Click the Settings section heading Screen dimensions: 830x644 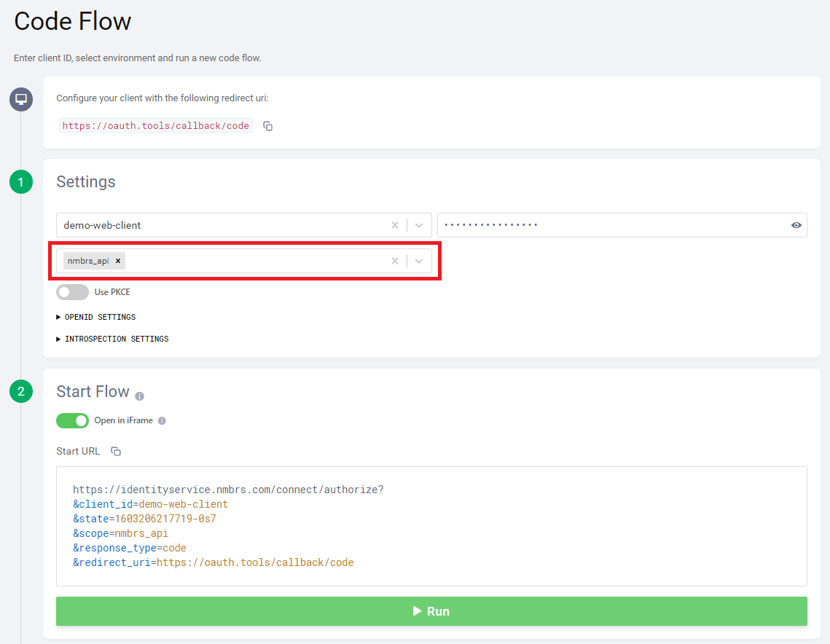[x=85, y=181]
